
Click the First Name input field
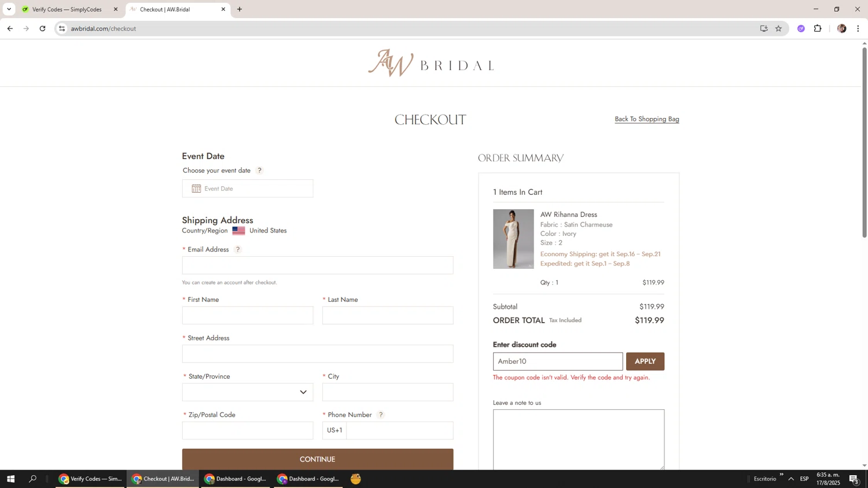click(x=248, y=315)
